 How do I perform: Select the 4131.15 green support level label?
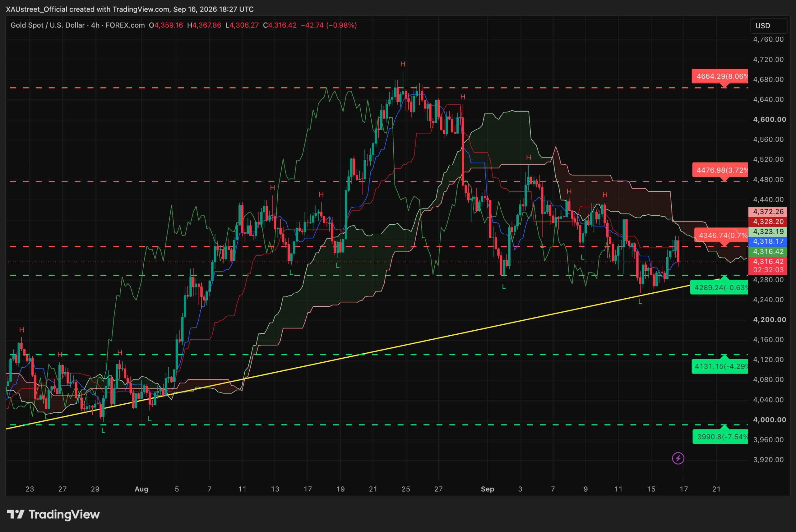pyautogui.click(x=720, y=366)
